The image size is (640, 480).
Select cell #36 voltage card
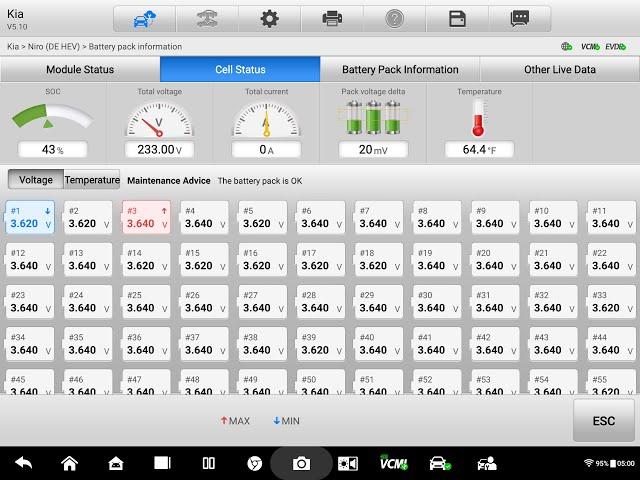146,344
